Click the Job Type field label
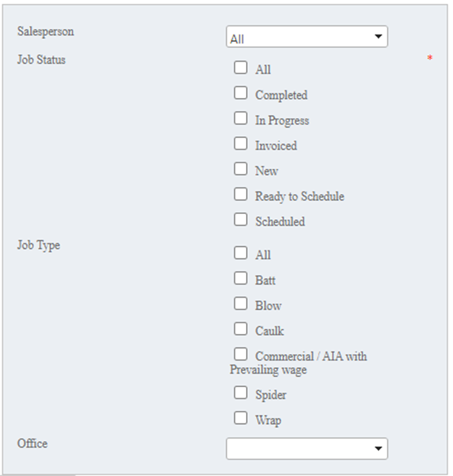The image size is (453, 476). pyautogui.click(x=38, y=245)
